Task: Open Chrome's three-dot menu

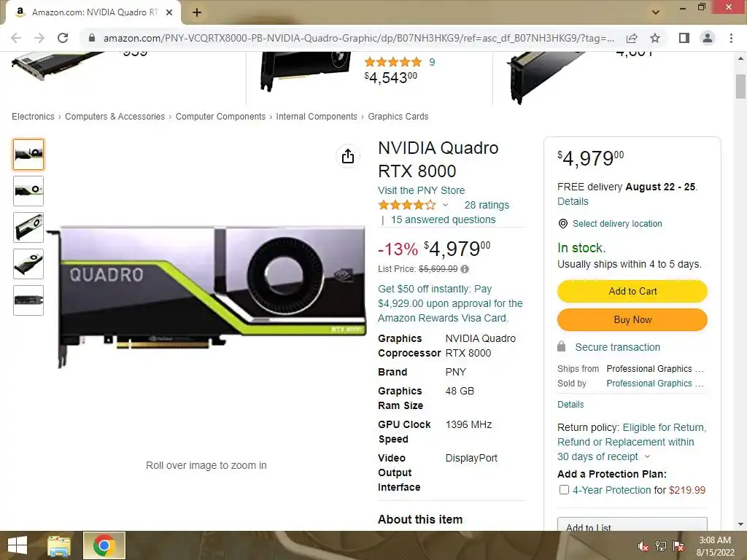Action: coord(731,38)
